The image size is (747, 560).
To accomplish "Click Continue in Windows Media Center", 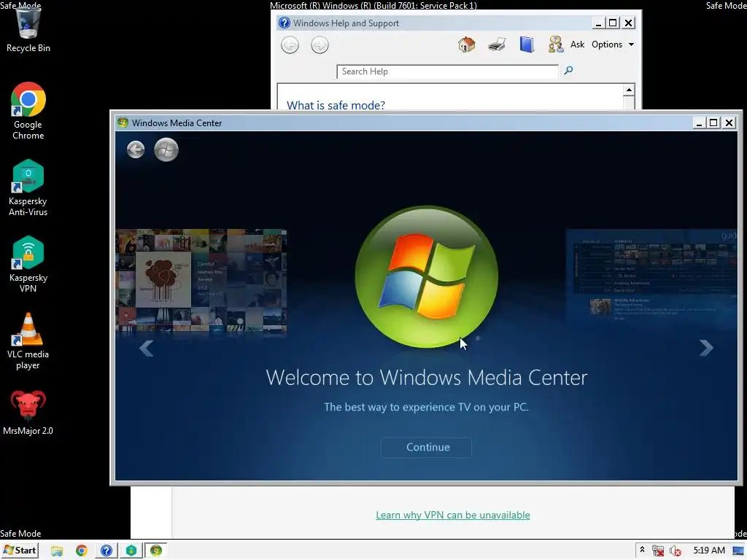I will coord(427,447).
